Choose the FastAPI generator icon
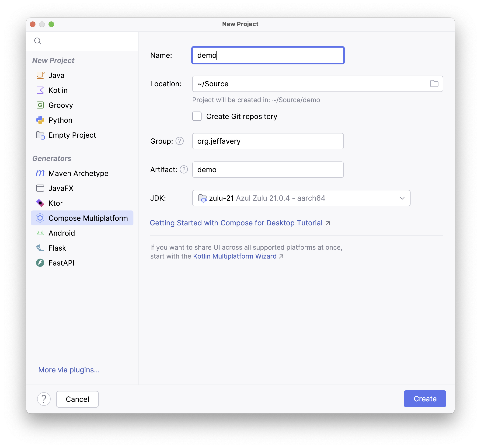This screenshot has height=448, width=481. click(x=40, y=263)
